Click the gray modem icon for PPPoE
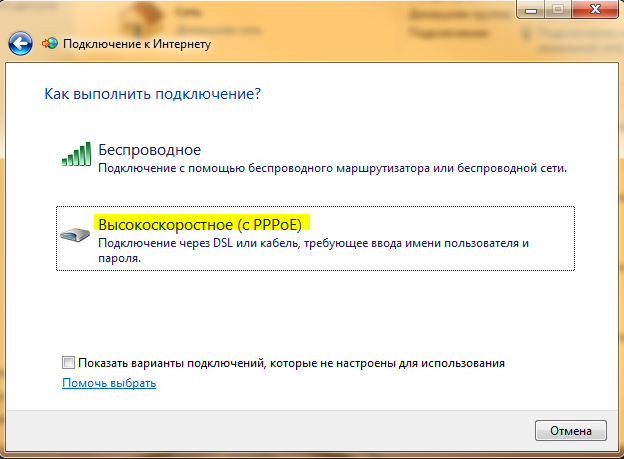 pyautogui.click(x=76, y=236)
